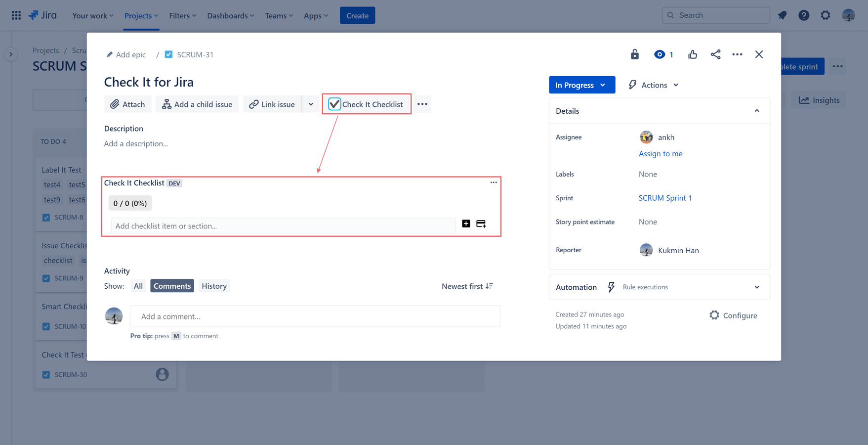868x445 pixels.
Task: Click Labels None value
Action: (x=648, y=174)
